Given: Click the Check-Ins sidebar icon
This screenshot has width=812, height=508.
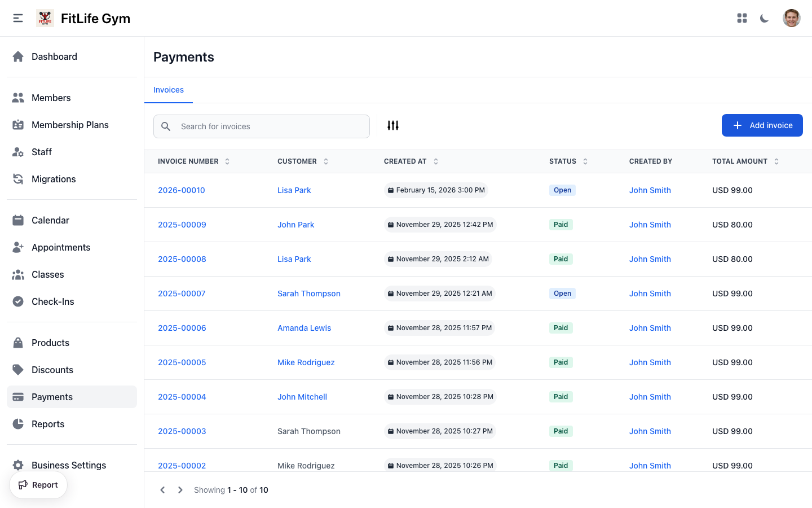Looking at the screenshot, I should click(x=19, y=301).
